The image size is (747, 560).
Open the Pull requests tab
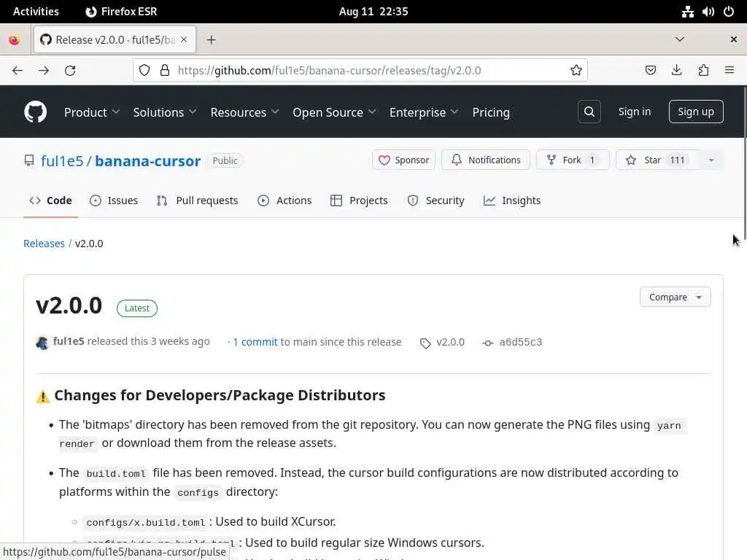198,201
